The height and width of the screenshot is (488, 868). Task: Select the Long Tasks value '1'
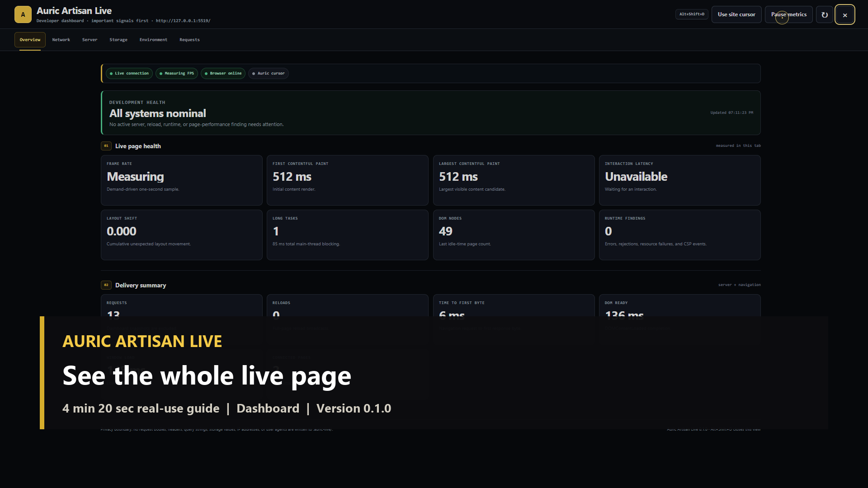click(276, 231)
